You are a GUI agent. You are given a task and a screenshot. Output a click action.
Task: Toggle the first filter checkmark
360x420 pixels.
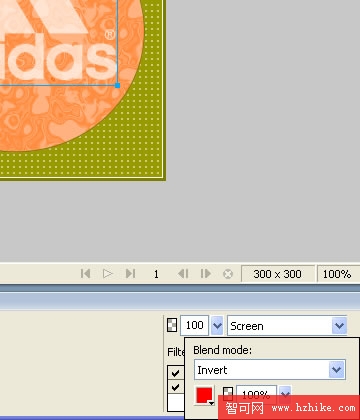[175, 373]
